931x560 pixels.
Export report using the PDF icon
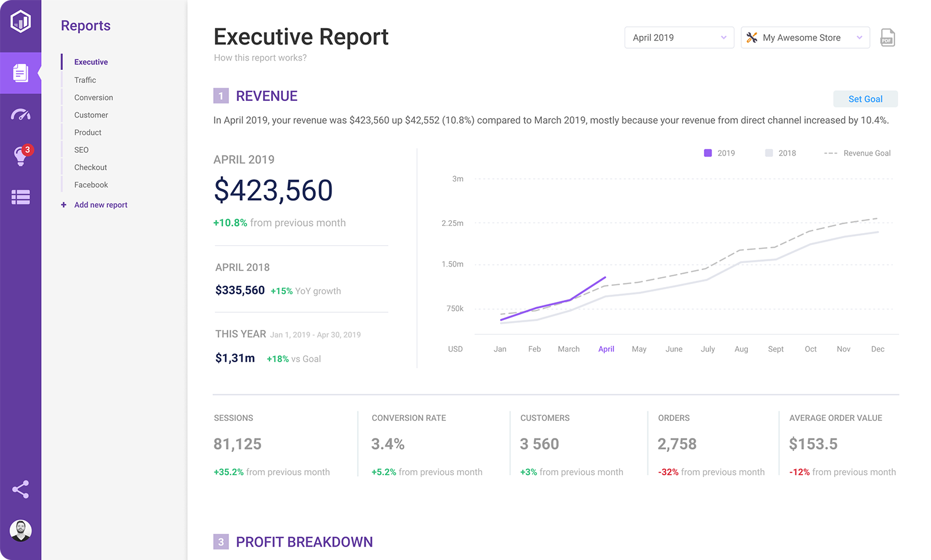[887, 38]
